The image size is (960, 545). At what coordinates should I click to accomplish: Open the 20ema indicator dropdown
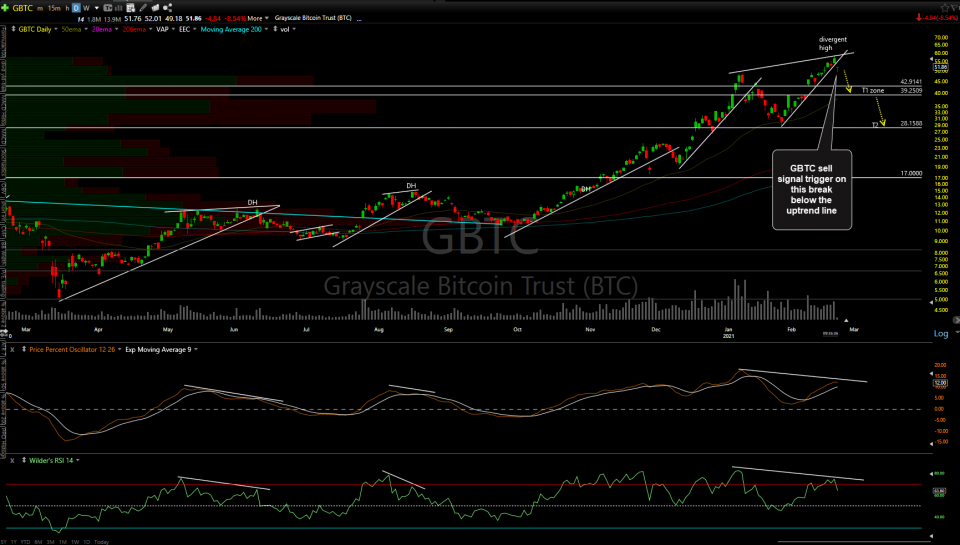116,29
